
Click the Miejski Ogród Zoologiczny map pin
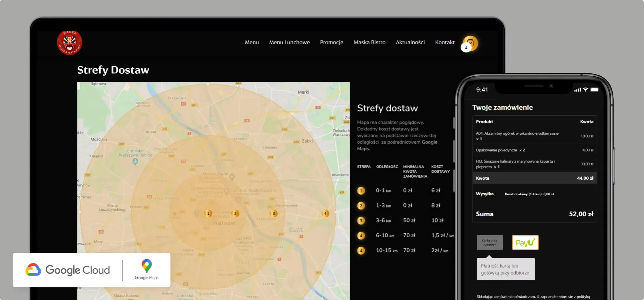(x=232, y=176)
